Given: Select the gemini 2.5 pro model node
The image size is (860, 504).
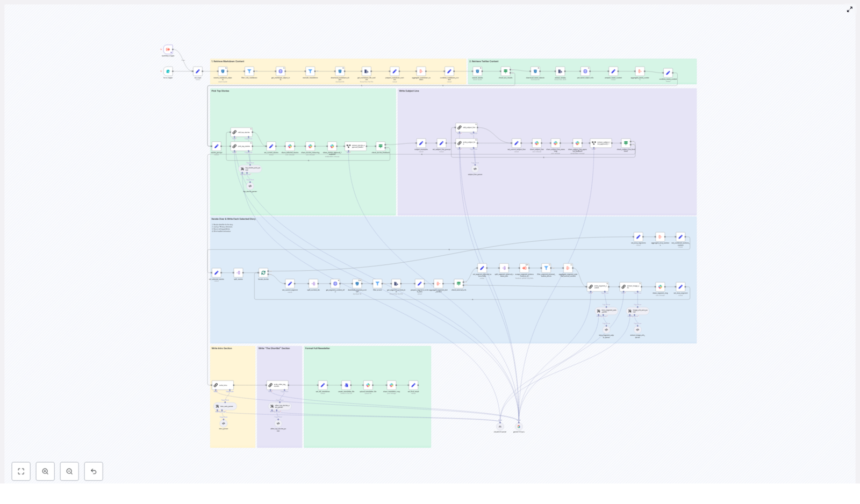Looking at the screenshot, I should click(x=519, y=426).
